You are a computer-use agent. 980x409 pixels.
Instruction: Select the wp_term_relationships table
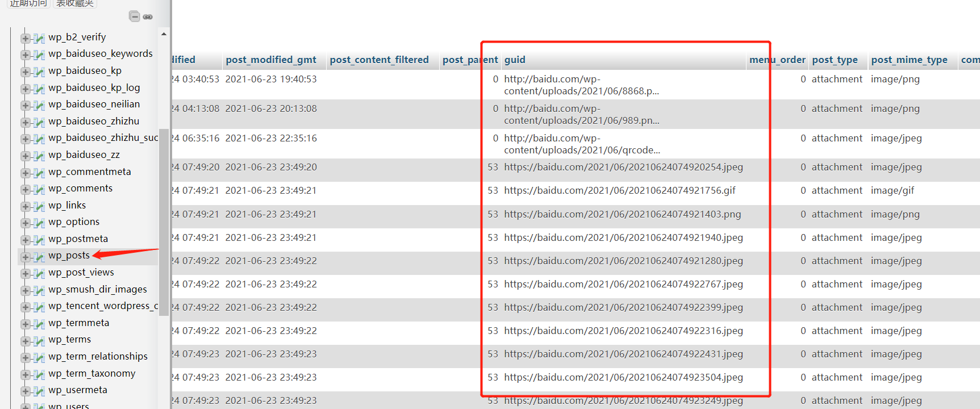coord(98,357)
